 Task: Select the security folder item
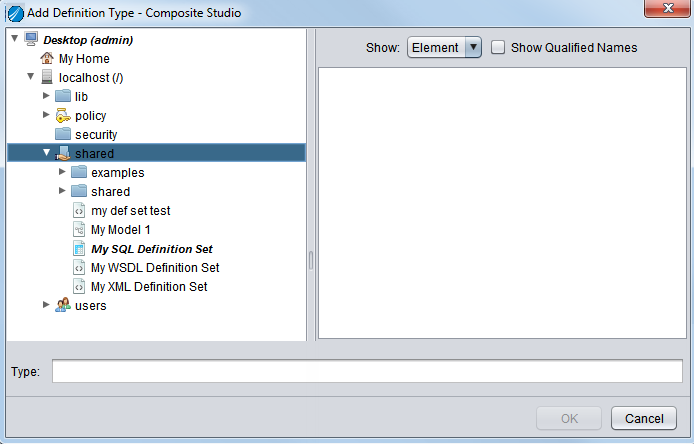96,135
